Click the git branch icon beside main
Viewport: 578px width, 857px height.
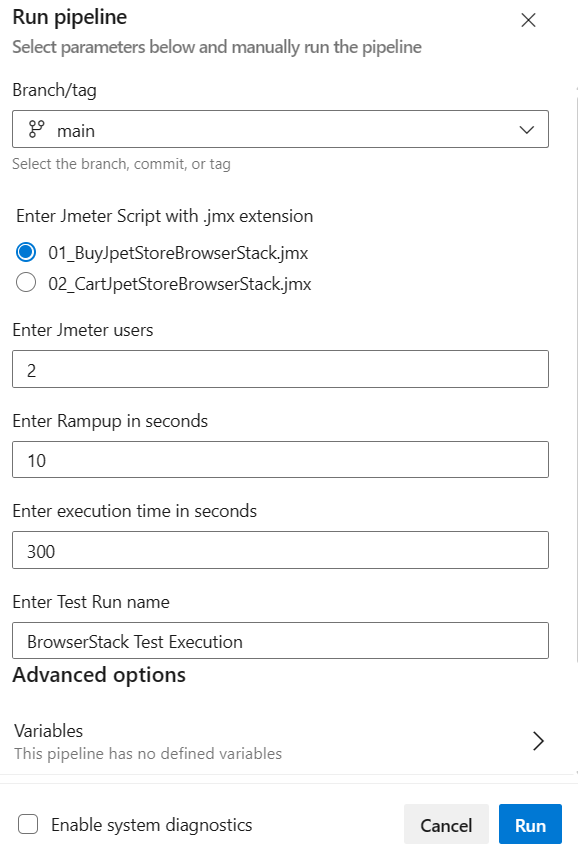click(x=37, y=130)
